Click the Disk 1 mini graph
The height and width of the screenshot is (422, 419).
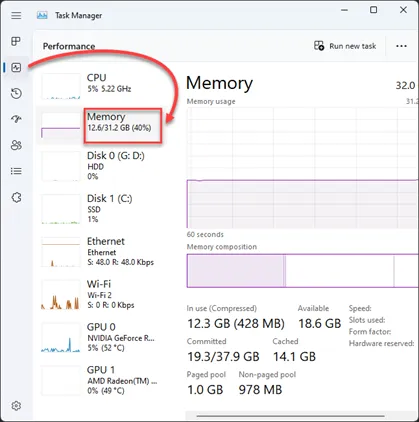tap(61, 209)
